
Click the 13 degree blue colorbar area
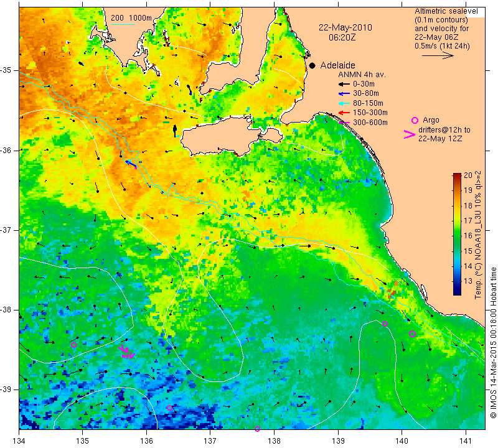[457, 281]
